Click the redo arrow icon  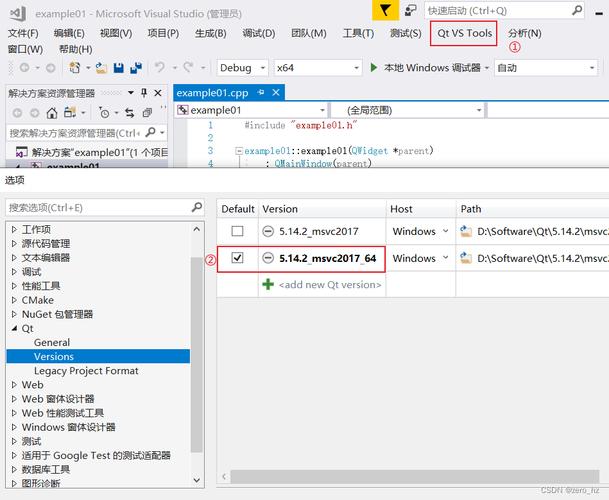[188, 67]
